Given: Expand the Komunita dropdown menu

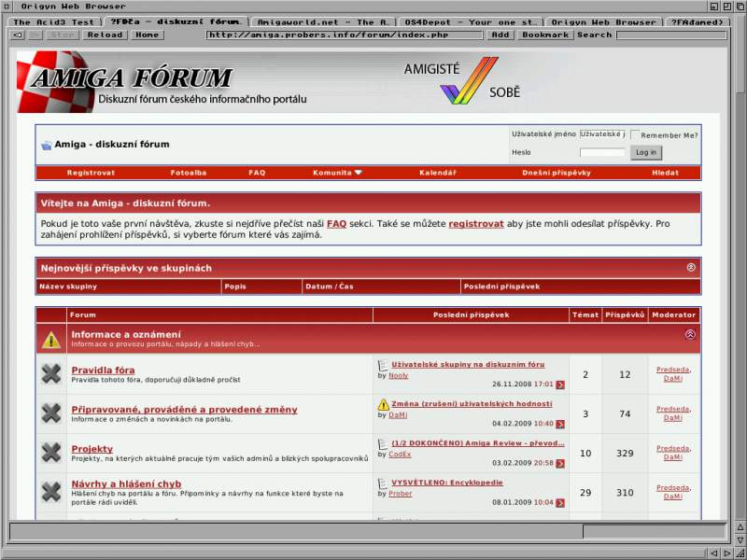Looking at the screenshot, I should point(337,173).
